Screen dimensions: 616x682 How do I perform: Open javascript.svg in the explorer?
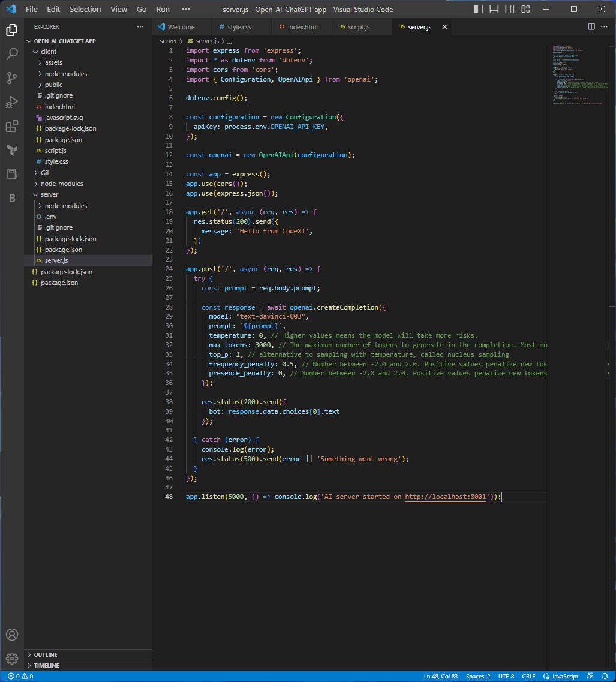[x=88, y=118]
